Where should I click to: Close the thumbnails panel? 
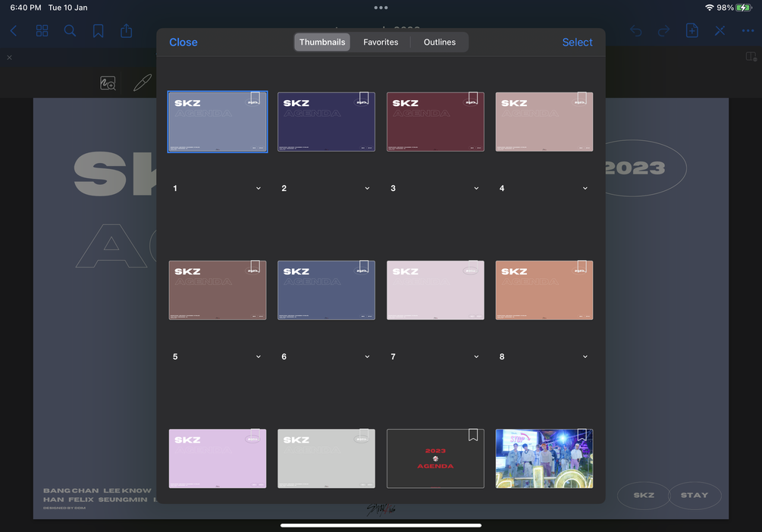[x=183, y=42]
